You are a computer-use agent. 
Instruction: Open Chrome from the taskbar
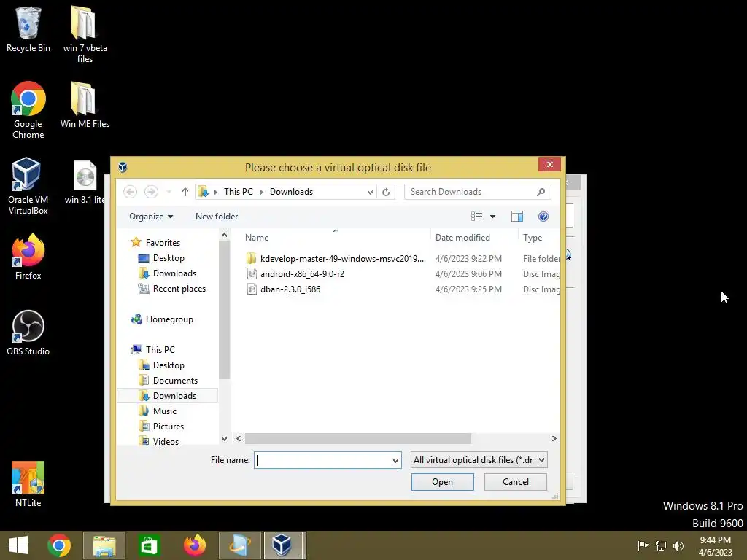[x=59, y=545]
